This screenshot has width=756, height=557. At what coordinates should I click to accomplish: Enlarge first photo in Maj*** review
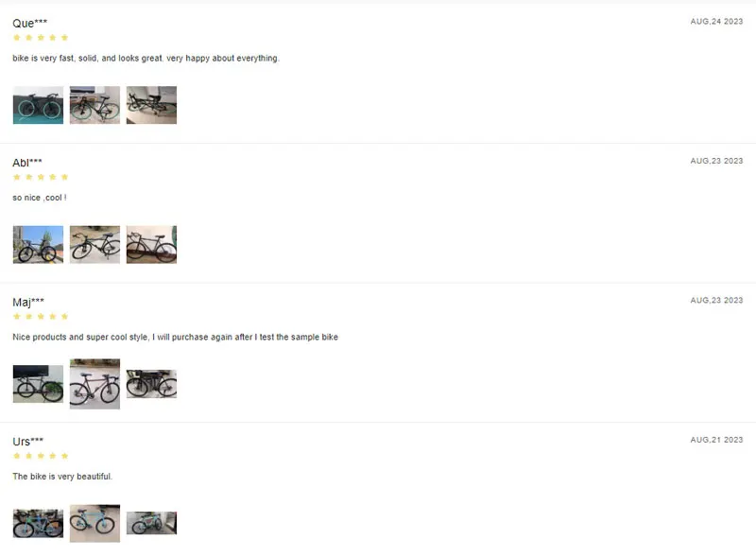(38, 384)
